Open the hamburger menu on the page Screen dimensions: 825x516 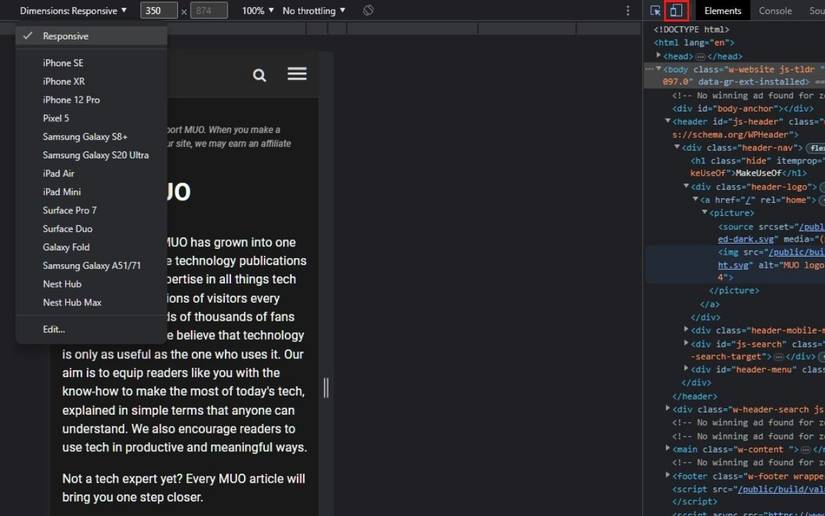(297, 74)
